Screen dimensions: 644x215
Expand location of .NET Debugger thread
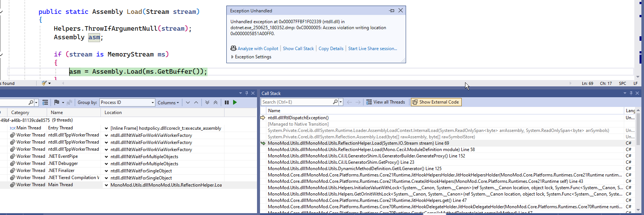coord(106,164)
